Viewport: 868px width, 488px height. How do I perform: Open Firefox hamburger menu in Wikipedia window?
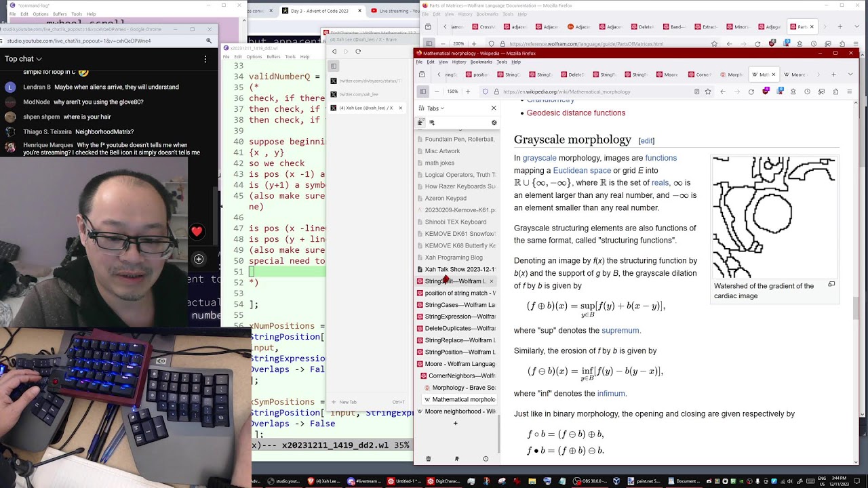coord(849,91)
